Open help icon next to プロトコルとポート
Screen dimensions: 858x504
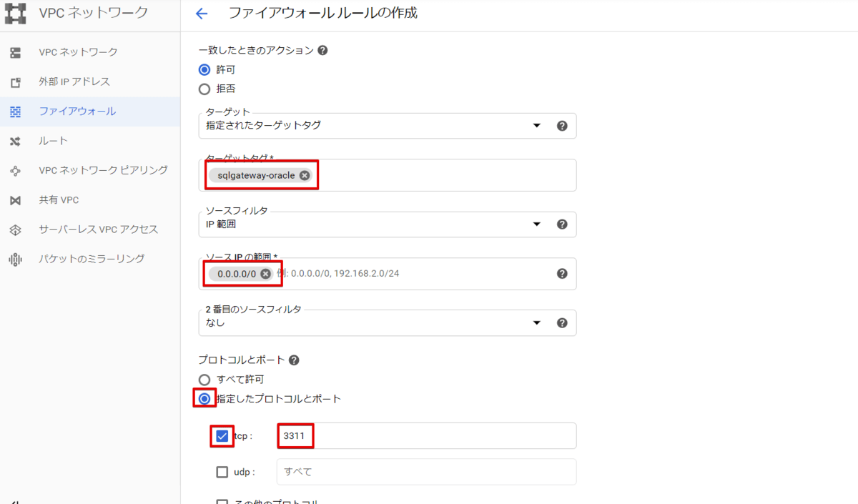tap(294, 360)
